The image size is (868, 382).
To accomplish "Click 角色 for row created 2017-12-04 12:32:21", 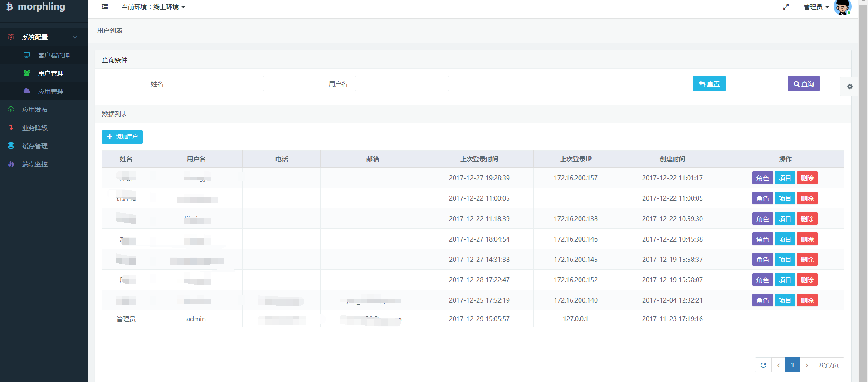I will click(x=762, y=300).
